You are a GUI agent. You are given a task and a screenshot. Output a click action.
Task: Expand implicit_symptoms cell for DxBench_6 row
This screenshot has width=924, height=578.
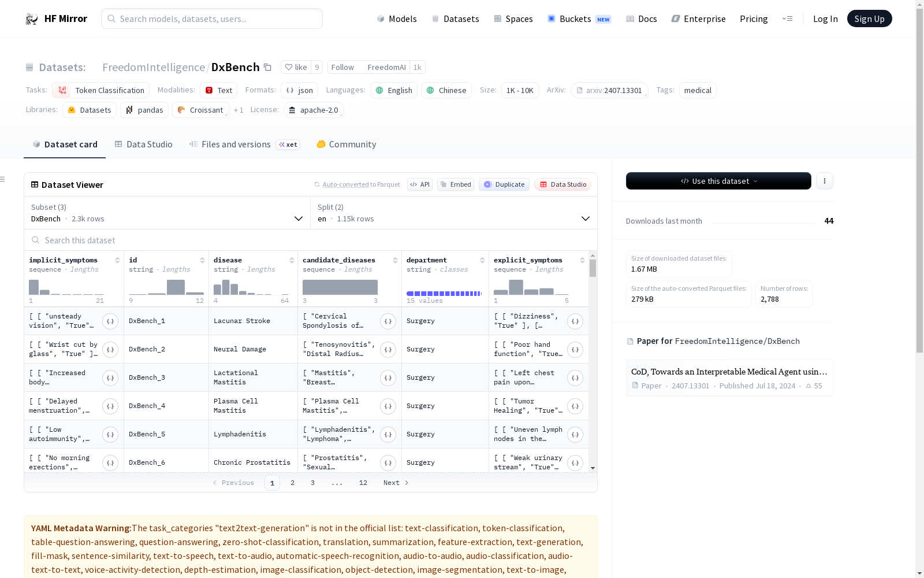pyautogui.click(x=110, y=463)
